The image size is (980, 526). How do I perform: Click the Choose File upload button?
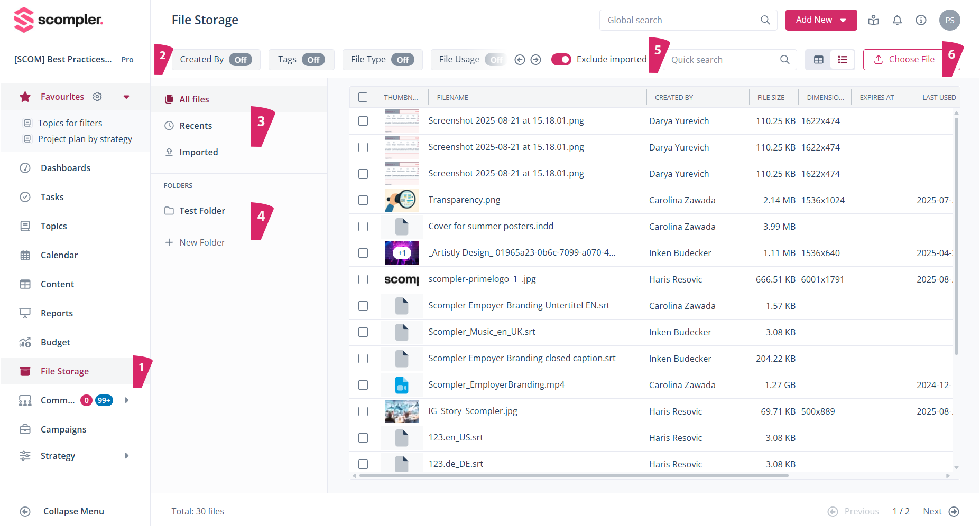904,60
